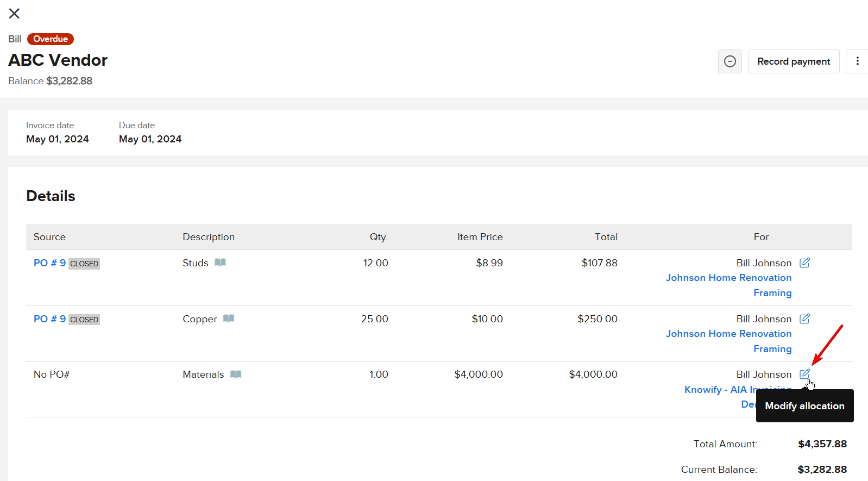Modify allocation for the Materials line
868x481 pixels.
click(804, 374)
